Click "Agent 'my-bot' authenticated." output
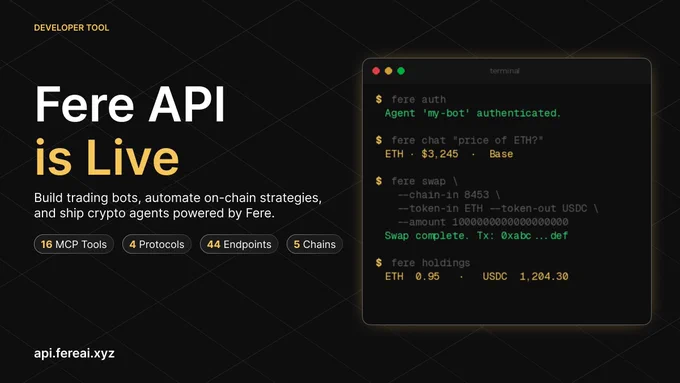Image resolution: width=680 pixels, height=383 pixels. point(473,113)
